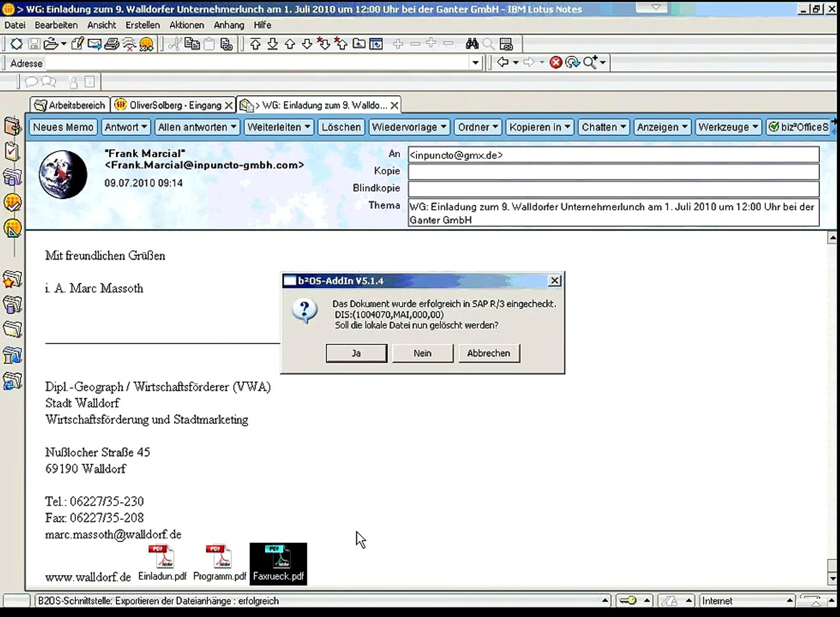
Task: Click into the Kopie field
Action: pos(613,172)
